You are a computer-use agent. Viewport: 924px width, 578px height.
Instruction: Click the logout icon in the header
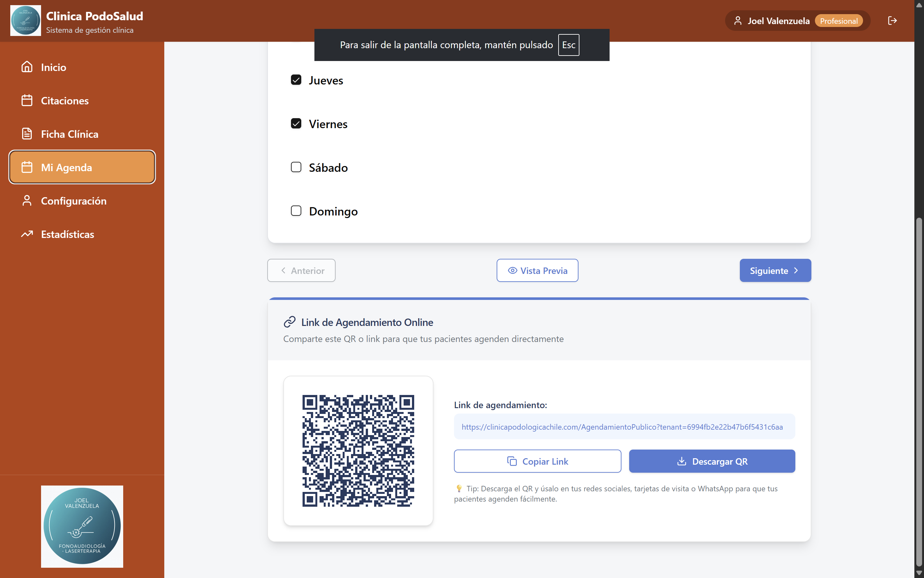892,21
